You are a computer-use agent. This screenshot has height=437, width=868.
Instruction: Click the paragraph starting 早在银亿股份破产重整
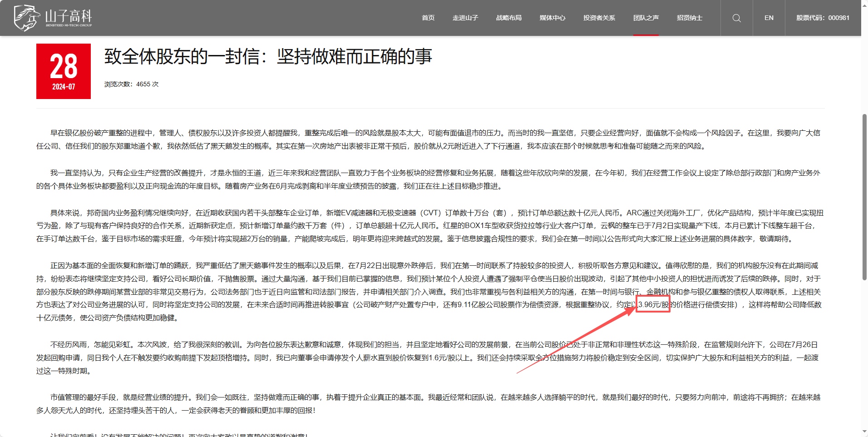tap(429, 139)
